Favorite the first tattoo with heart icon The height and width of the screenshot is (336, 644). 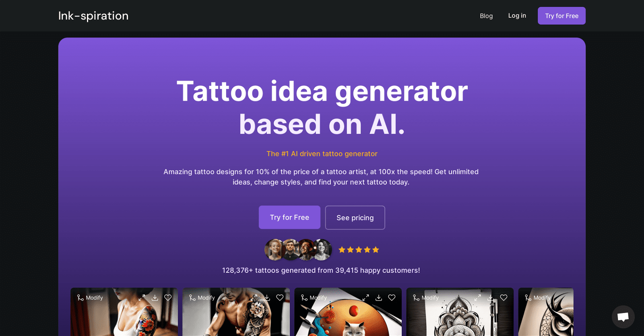(168, 298)
